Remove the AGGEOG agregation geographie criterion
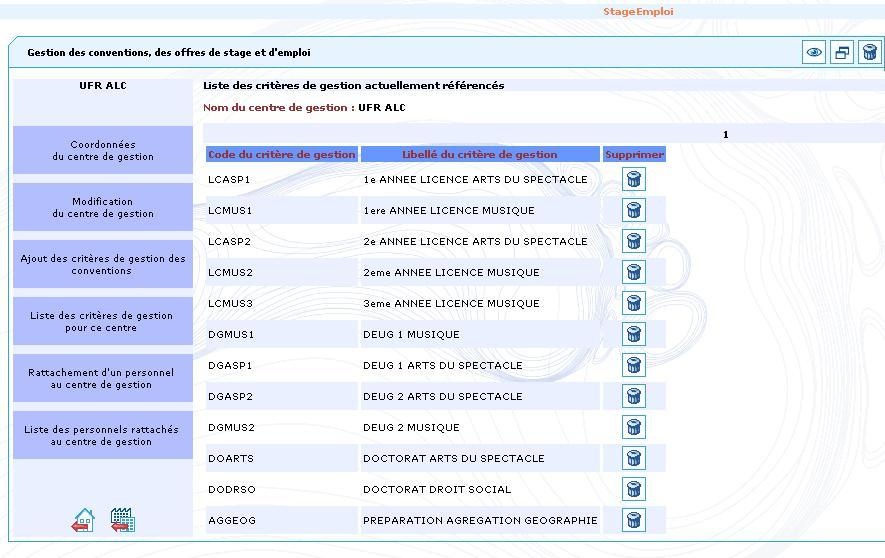The height and width of the screenshot is (558, 885). 633,520
